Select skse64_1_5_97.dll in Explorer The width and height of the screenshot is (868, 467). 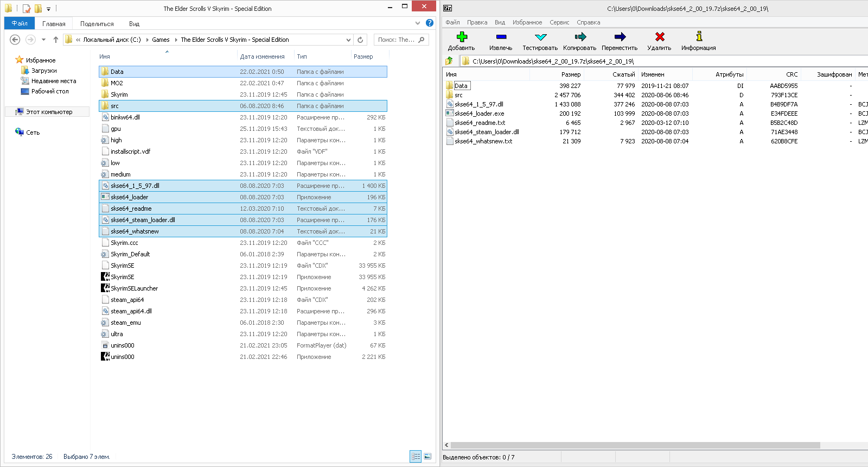coord(243,186)
